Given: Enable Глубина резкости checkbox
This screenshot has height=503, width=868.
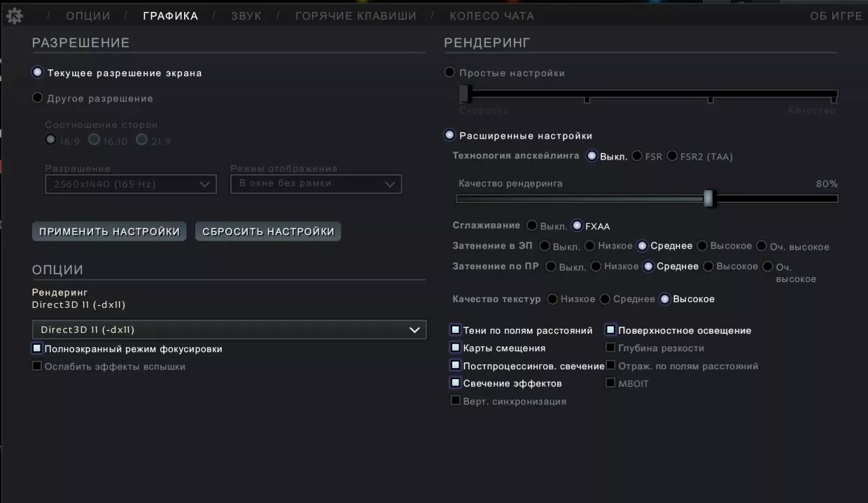Looking at the screenshot, I should tap(610, 348).
